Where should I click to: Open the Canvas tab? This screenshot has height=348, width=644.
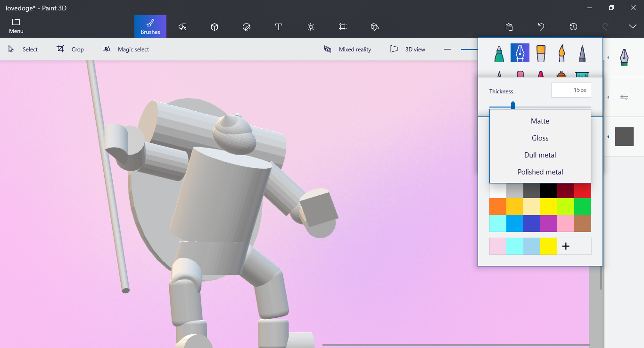[343, 27]
